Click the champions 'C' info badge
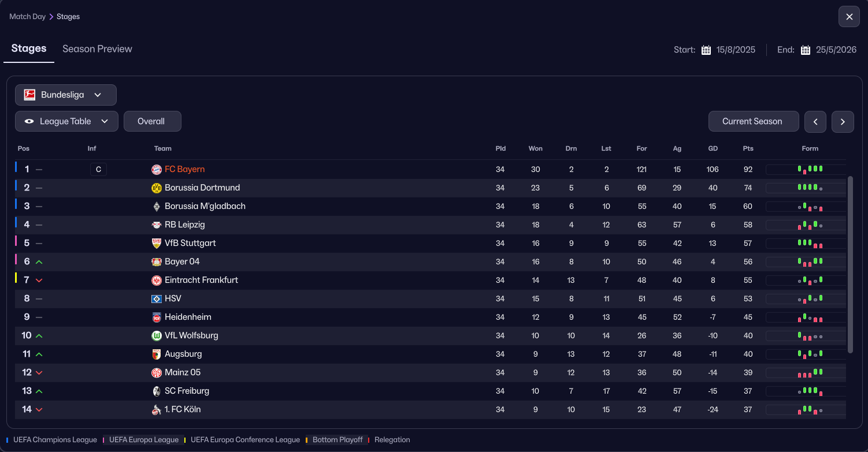 click(98, 169)
